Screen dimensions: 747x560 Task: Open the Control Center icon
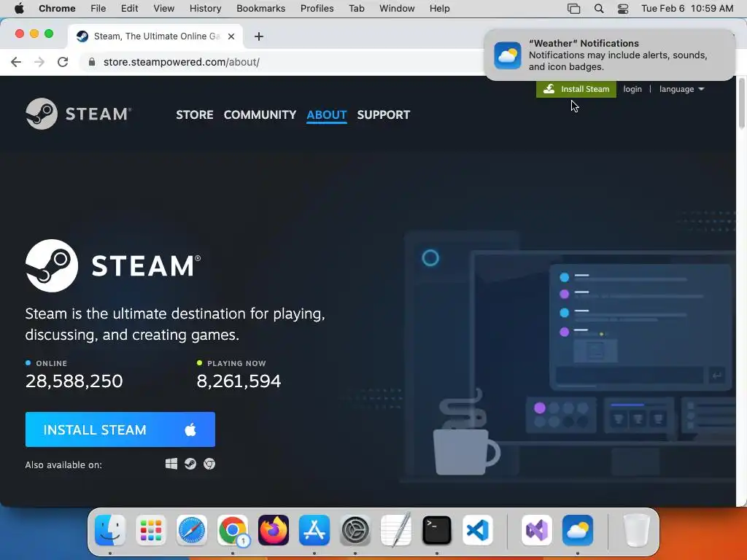pos(623,9)
